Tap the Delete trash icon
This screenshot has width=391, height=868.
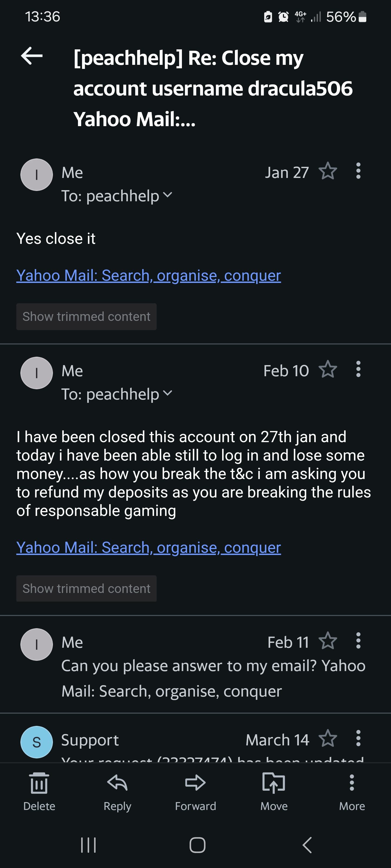pos(39,783)
